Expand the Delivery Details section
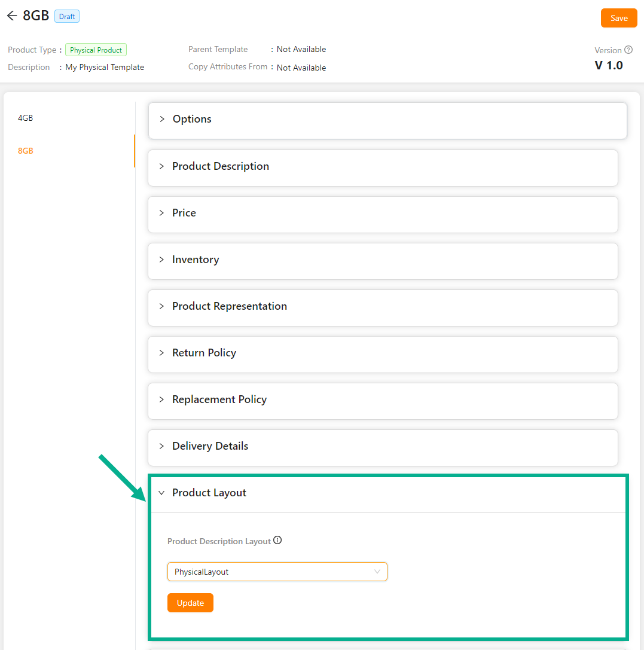 [x=210, y=446]
